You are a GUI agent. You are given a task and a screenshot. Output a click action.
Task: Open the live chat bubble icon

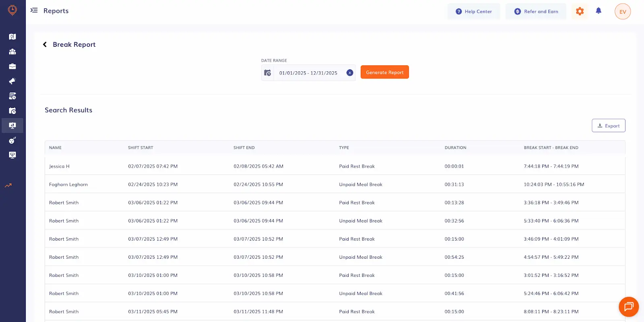pyautogui.click(x=629, y=307)
